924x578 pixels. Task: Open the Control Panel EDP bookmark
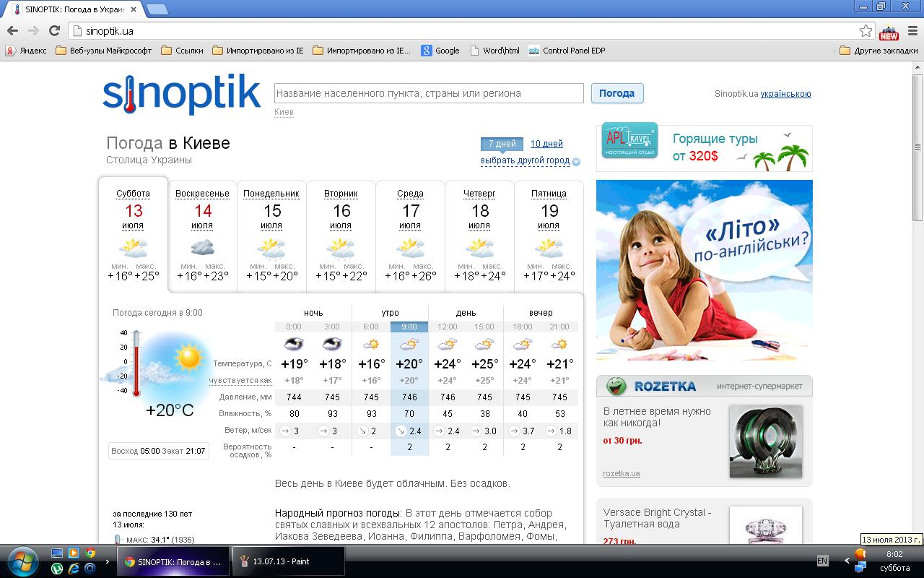pyautogui.click(x=567, y=51)
